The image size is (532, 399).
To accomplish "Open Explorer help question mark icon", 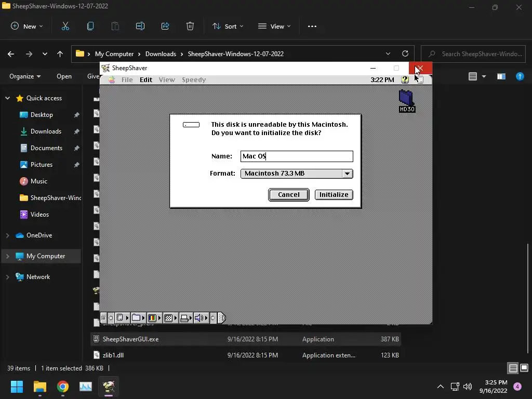I will [x=520, y=76].
